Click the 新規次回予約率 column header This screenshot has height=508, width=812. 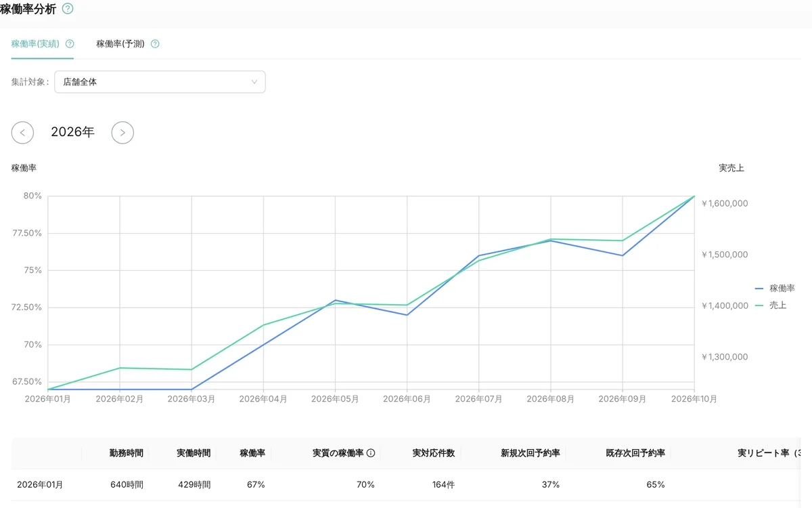(x=531, y=453)
